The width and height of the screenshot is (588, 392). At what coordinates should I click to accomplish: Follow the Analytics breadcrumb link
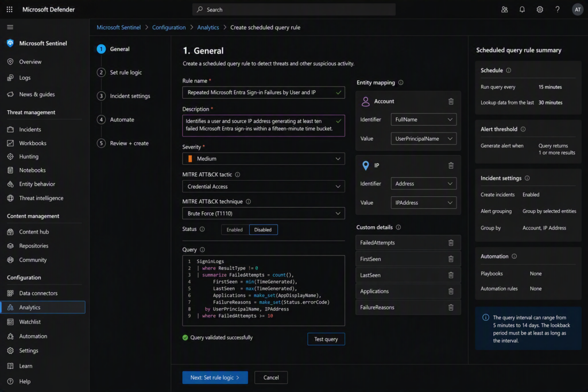208,28
